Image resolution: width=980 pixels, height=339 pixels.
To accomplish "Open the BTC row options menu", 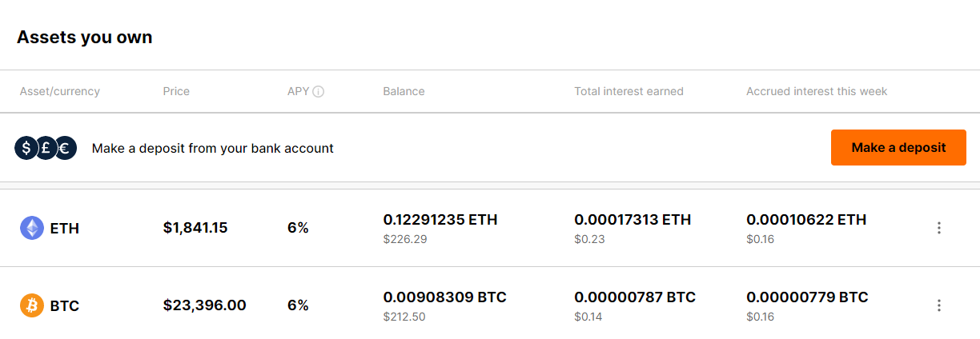I will [939, 305].
